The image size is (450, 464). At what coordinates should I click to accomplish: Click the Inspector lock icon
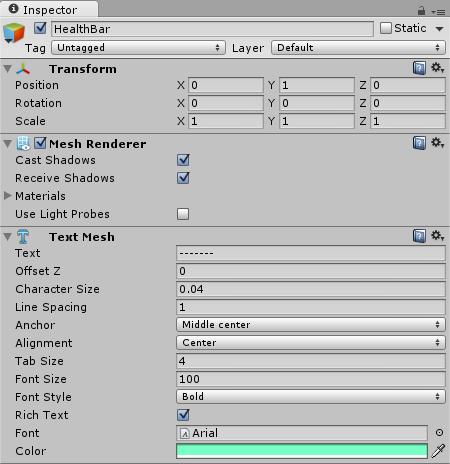421,11
